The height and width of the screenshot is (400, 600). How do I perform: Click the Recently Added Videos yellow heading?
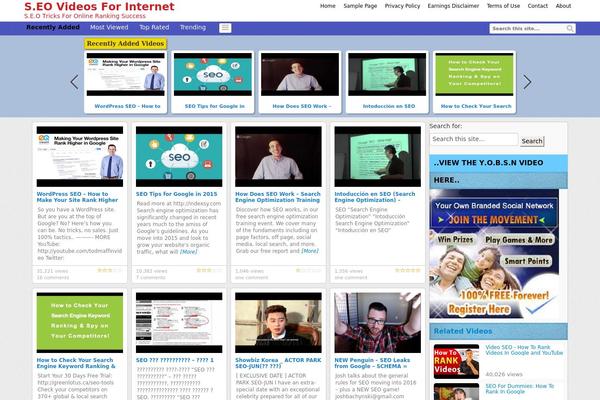[x=126, y=44]
